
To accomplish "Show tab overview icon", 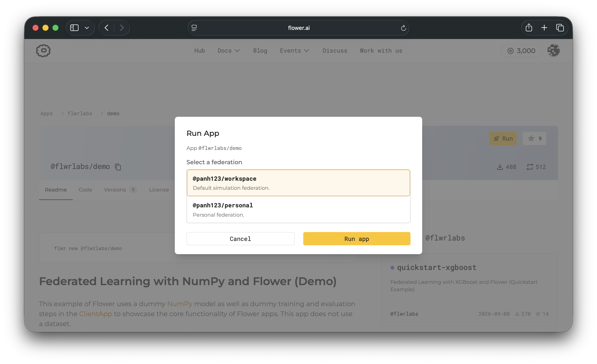I will [560, 28].
